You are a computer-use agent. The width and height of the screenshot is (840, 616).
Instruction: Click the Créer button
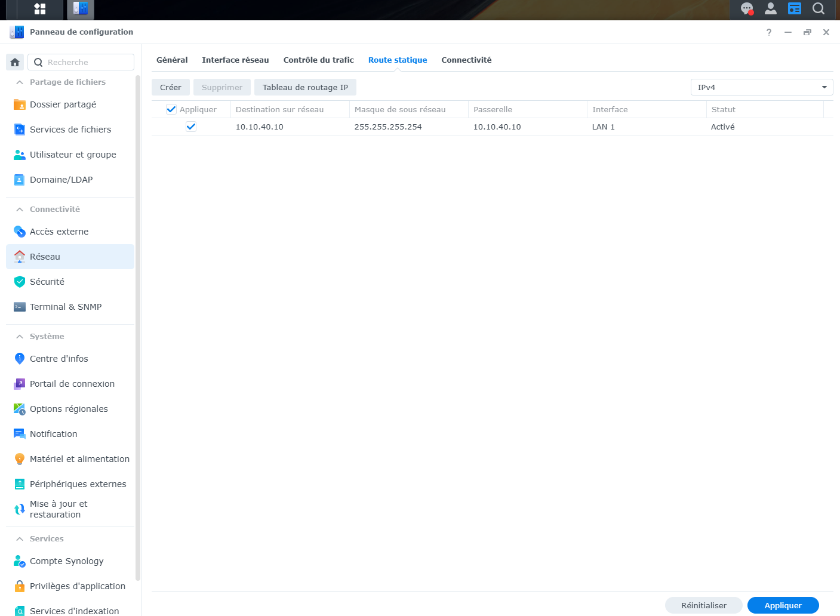(170, 87)
